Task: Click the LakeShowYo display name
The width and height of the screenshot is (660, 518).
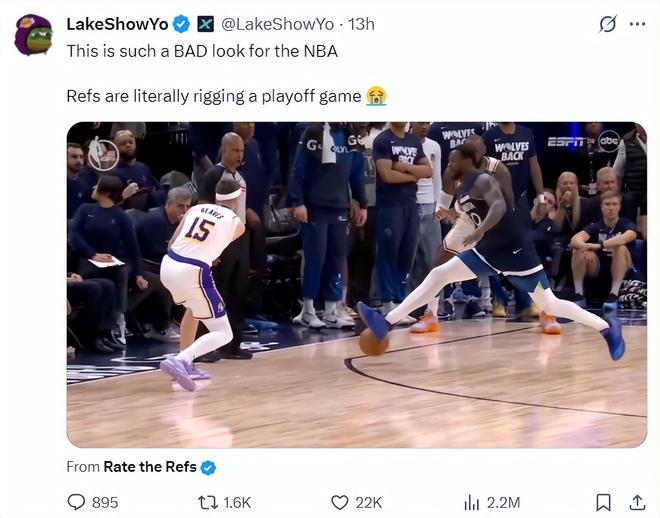Action: [x=116, y=24]
